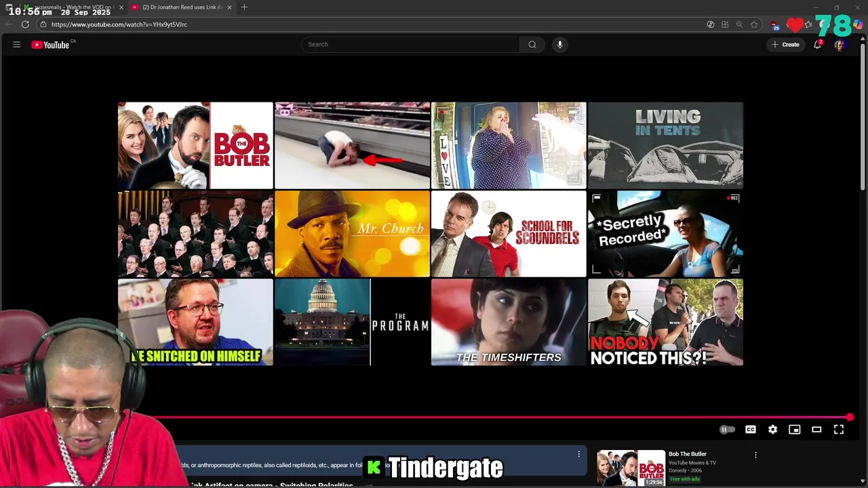The height and width of the screenshot is (488, 868).
Task: Open the Mr. Church movie thumbnail
Action: (x=352, y=234)
